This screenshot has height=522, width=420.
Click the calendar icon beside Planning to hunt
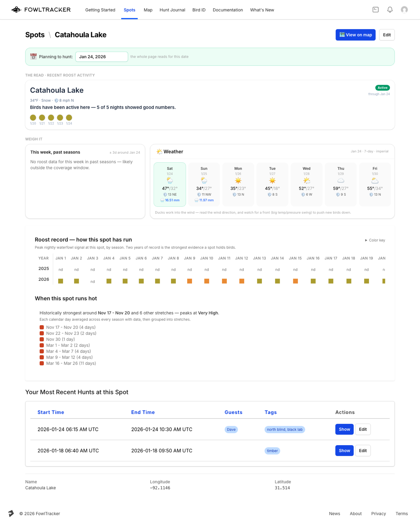coord(33,57)
